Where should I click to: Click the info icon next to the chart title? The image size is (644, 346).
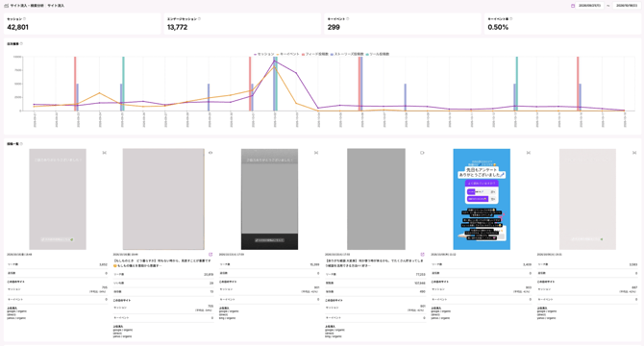(x=21, y=44)
